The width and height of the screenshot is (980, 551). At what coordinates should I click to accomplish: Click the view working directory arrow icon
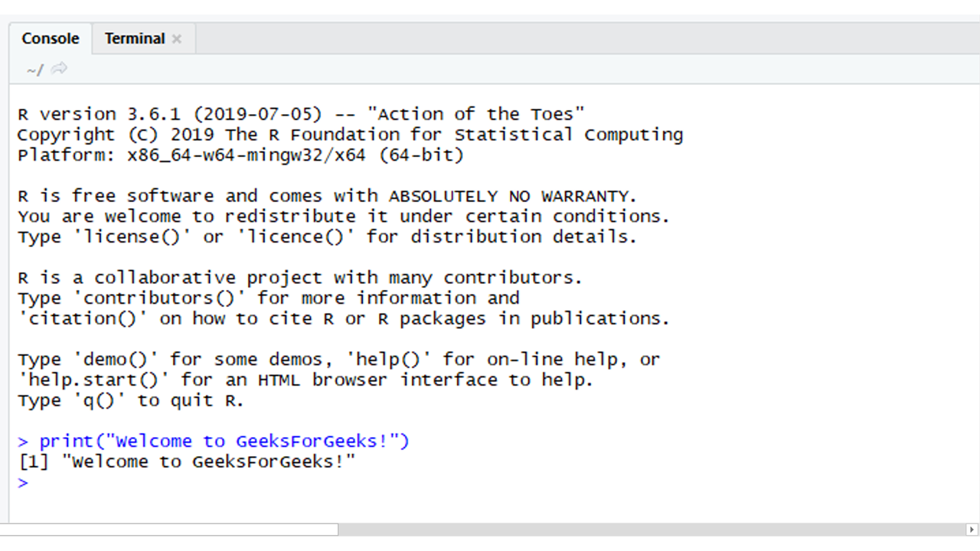coord(59,70)
